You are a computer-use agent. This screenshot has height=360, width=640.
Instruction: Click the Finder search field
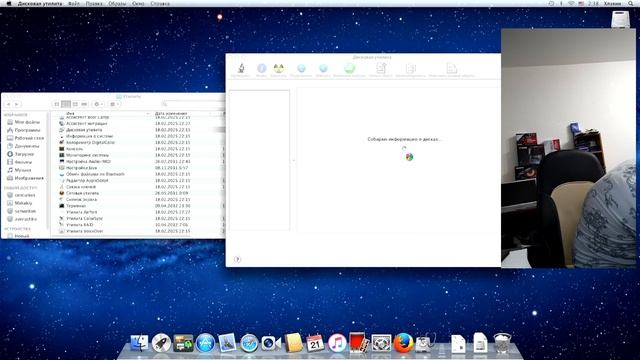pyautogui.click(x=192, y=104)
